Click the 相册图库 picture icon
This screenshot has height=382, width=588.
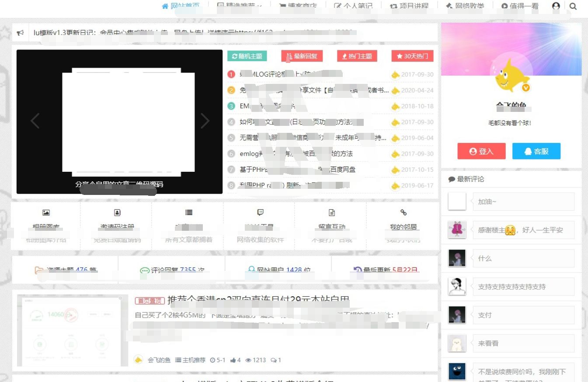(x=46, y=212)
